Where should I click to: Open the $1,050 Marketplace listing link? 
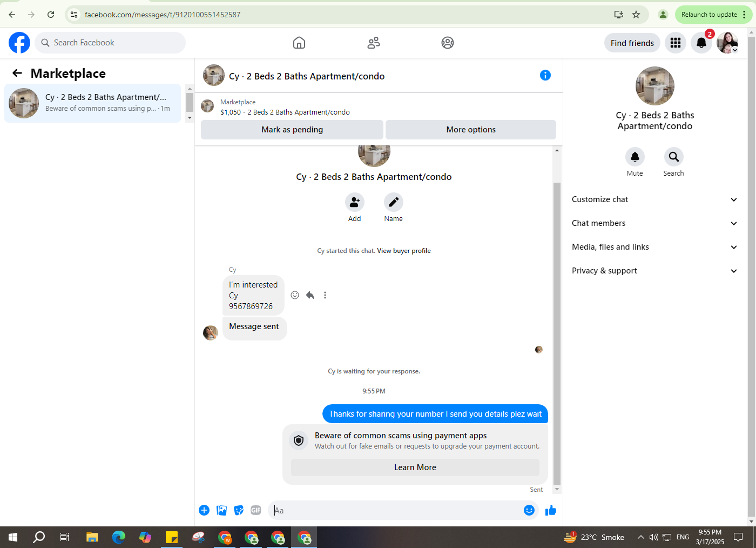click(x=285, y=112)
